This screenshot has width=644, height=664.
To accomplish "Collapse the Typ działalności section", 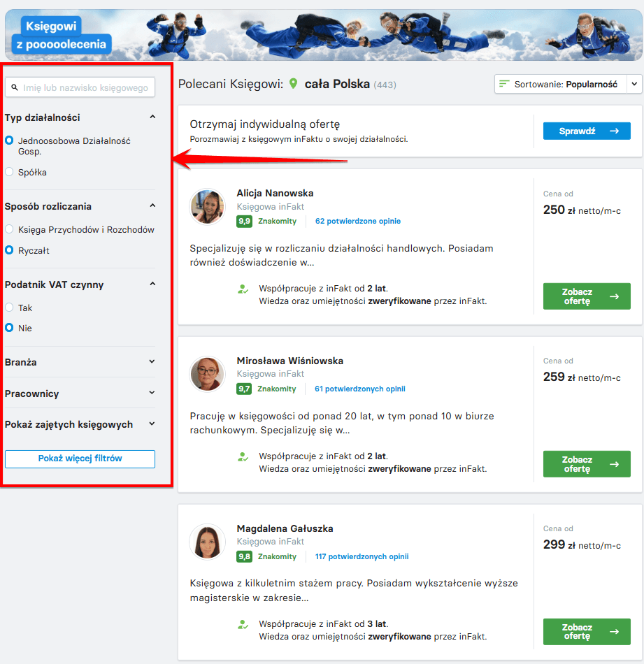I will coord(152,117).
